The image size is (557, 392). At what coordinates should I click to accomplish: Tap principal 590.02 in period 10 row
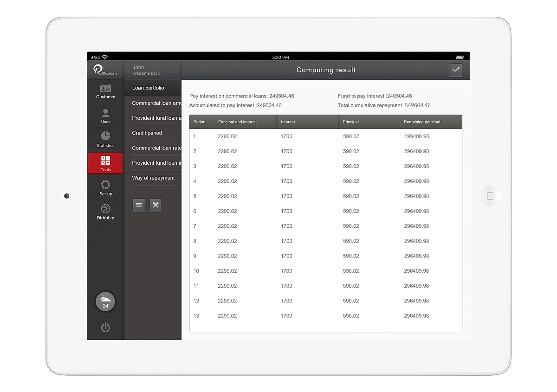point(351,271)
